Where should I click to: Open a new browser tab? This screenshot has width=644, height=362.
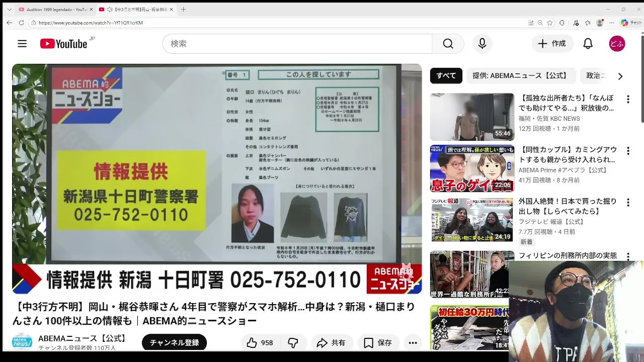(x=183, y=10)
